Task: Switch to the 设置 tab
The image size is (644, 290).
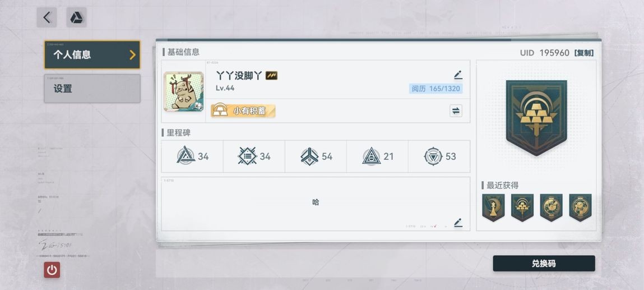Action: [x=92, y=88]
